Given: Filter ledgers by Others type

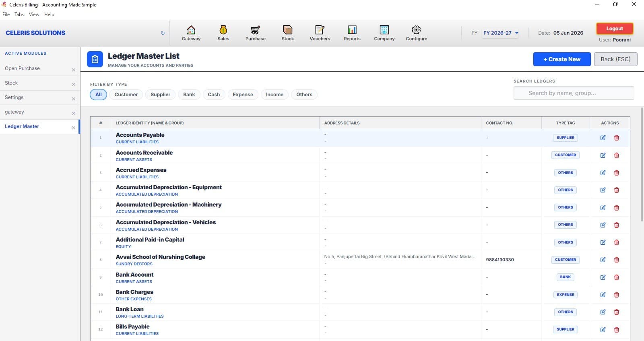Looking at the screenshot, I should click(x=304, y=95).
